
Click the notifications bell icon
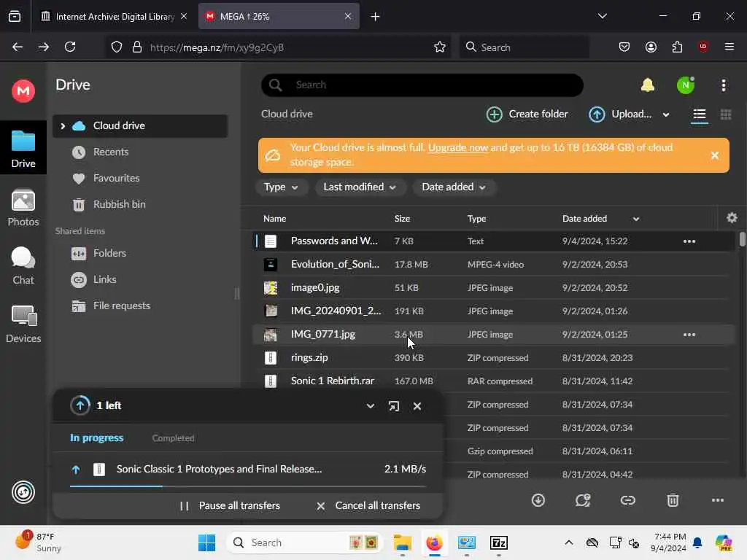click(x=648, y=85)
